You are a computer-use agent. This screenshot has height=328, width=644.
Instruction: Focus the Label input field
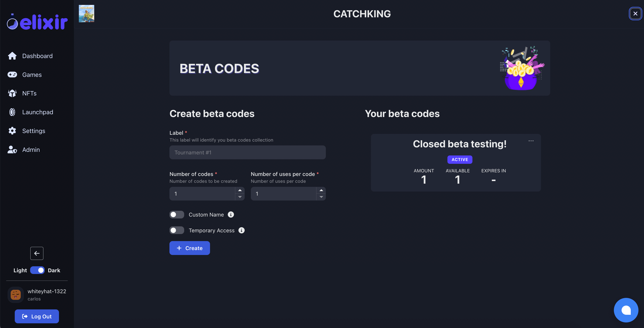click(x=247, y=152)
